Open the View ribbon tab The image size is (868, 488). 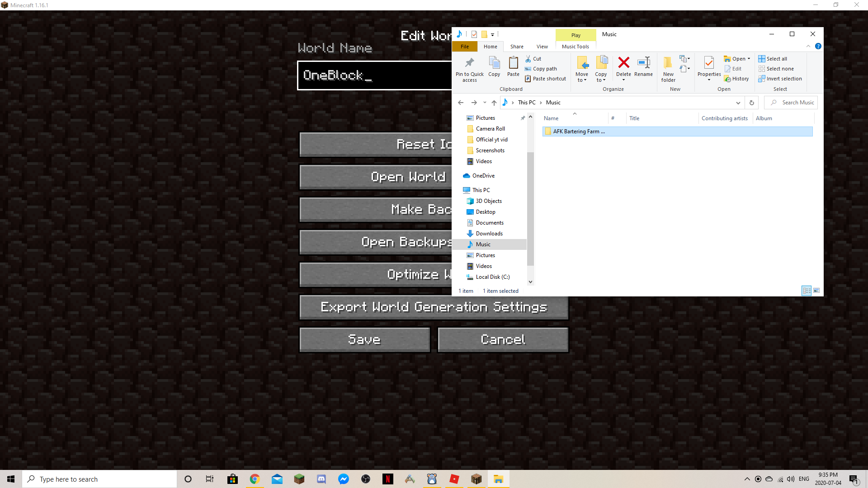pos(542,47)
